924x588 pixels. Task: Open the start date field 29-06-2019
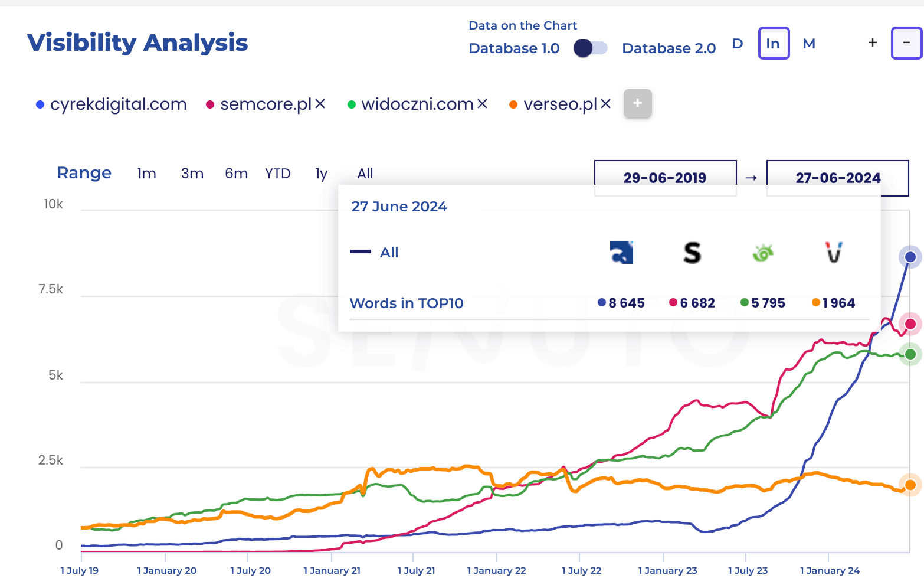665,178
